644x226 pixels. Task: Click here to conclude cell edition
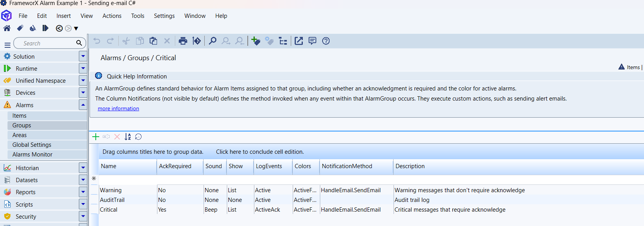[x=260, y=152]
